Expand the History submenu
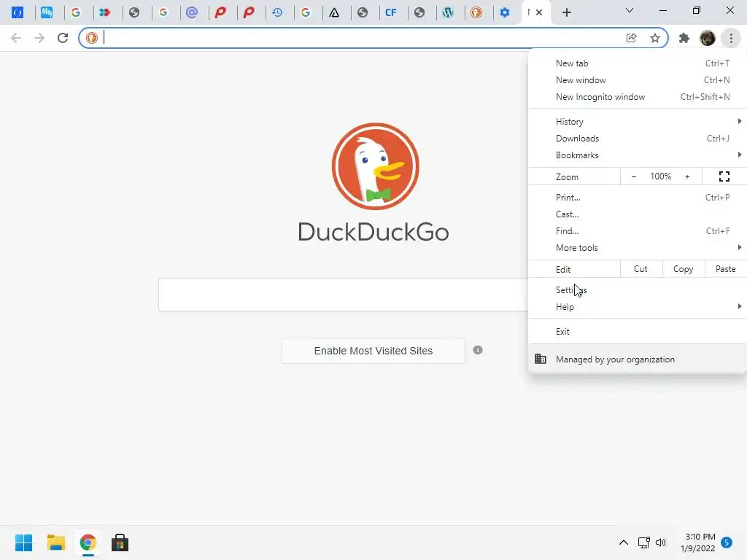This screenshot has width=747, height=560. click(x=638, y=122)
